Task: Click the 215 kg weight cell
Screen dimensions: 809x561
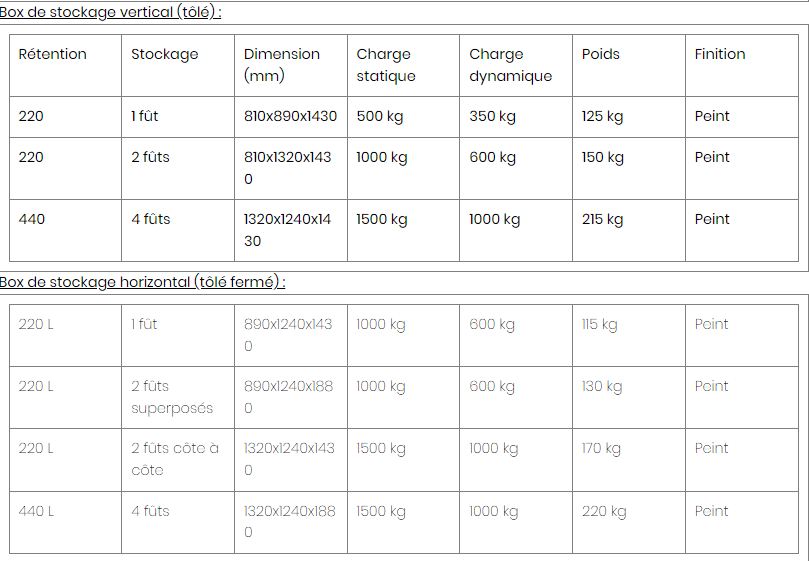Action: 602,219
